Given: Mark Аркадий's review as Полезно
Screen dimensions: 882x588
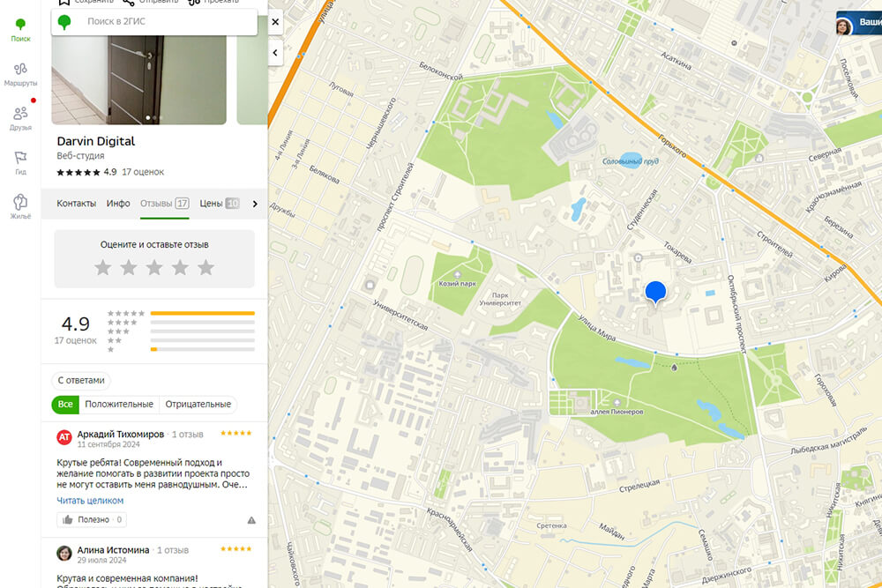Looking at the screenshot, I should point(92,519).
